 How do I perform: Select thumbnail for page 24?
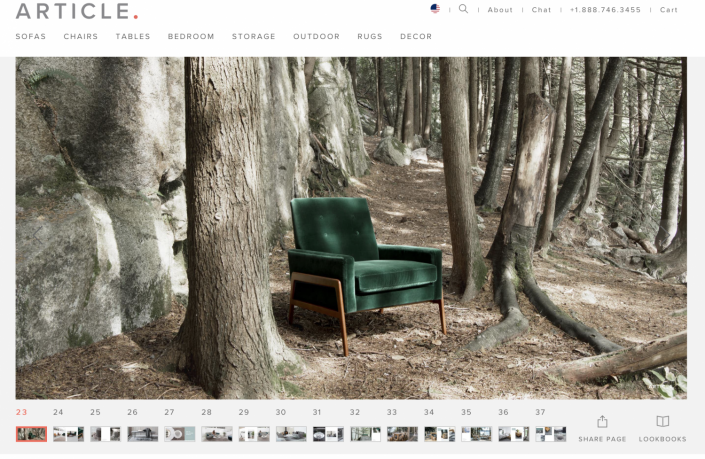(x=68, y=434)
